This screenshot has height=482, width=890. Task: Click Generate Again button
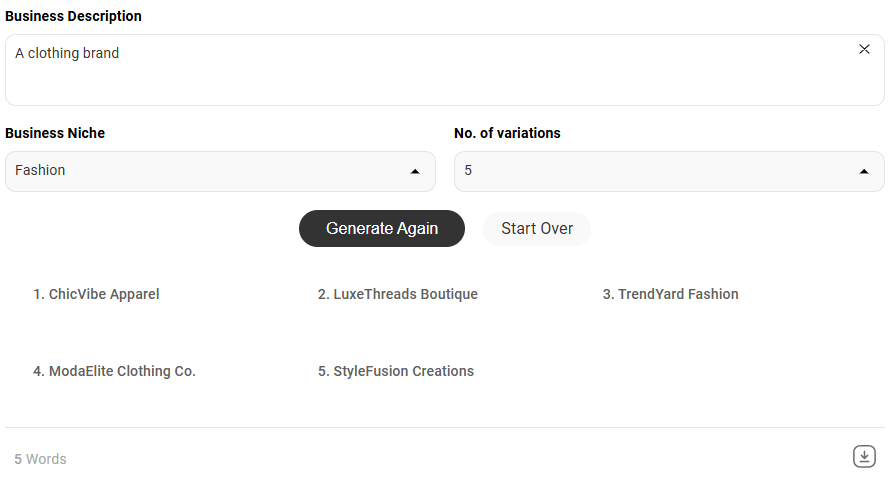[x=382, y=228]
